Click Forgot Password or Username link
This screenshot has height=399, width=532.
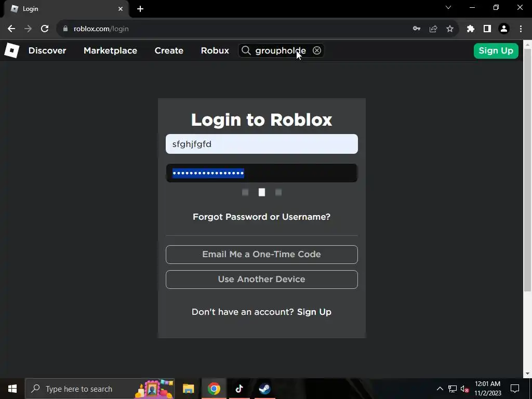coord(261,217)
